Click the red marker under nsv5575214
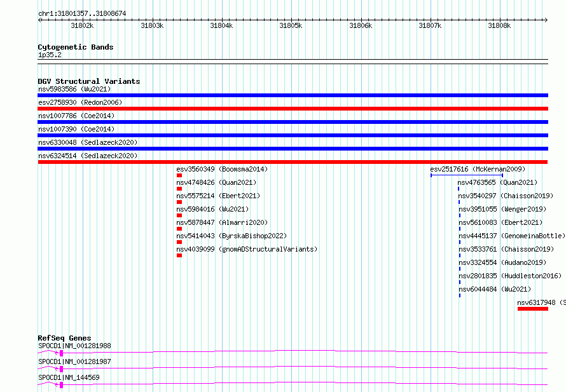 (x=179, y=202)
